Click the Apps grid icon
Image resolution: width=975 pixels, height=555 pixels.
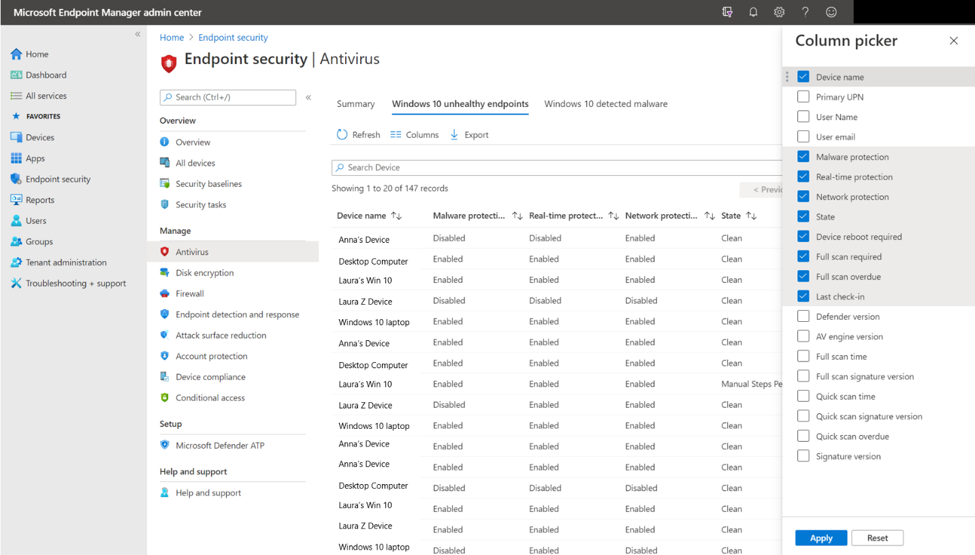click(x=16, y=158)
